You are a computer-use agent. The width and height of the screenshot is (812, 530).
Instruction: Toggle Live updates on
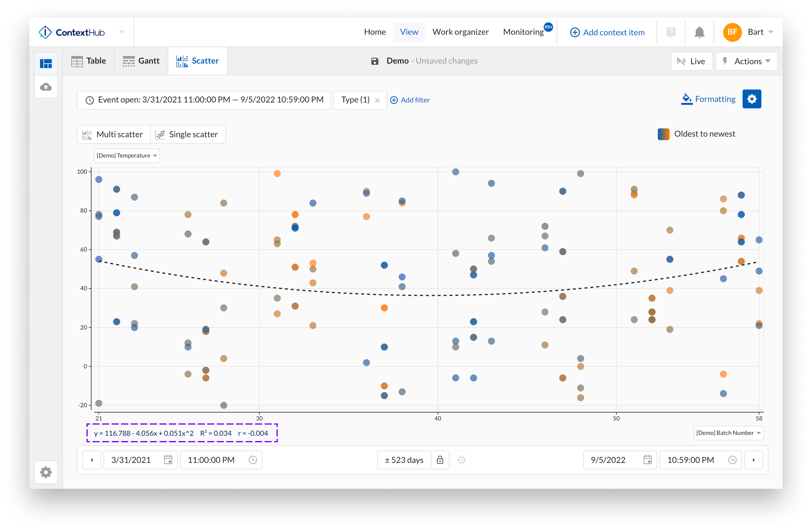point(691,61)
